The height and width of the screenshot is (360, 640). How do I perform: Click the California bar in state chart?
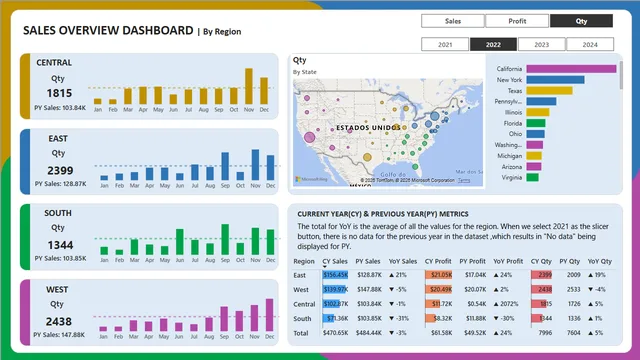(x=571, y=69)
